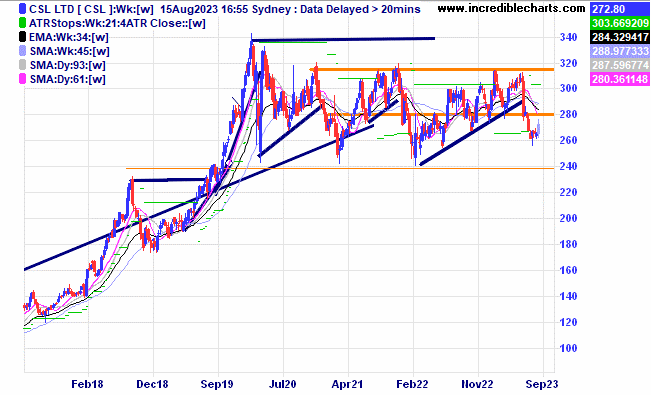Image resolution: width=651 pixels, height=395 pixels.
Task: Click the 200 price axis label
Action: (x=568, y=218)
